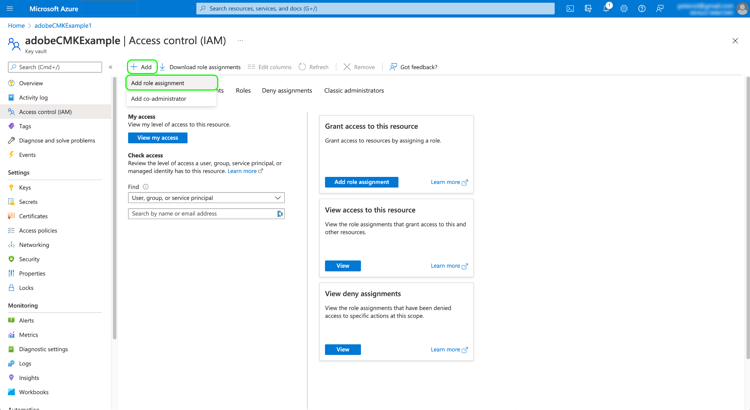The image size is (750, 410).
Task: Click View in View deny assignments card
Action: pos(343,350)
